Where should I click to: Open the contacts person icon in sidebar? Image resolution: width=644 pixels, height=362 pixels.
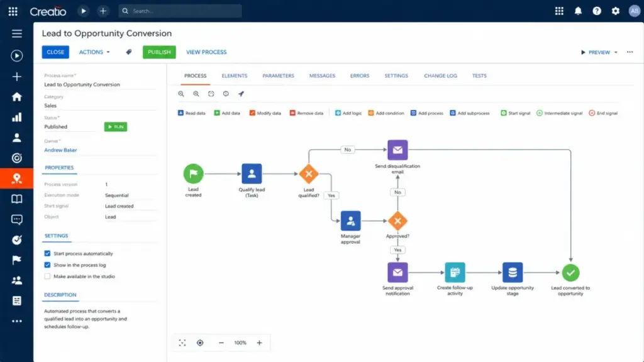pyautogui.click(x=17, y=138)
